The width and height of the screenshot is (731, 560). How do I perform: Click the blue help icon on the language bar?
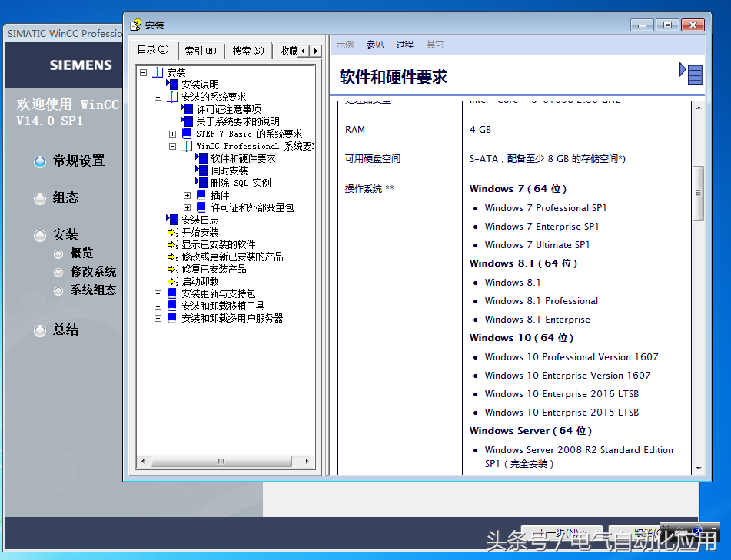coord(696,532)
